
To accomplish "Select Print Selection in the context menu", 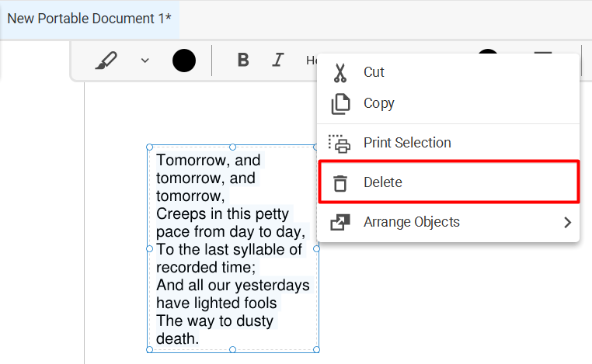I will [448, 143].
